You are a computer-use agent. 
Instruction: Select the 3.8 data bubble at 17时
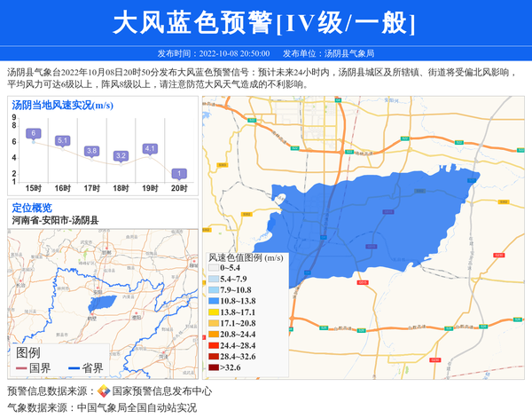(91, 151)
